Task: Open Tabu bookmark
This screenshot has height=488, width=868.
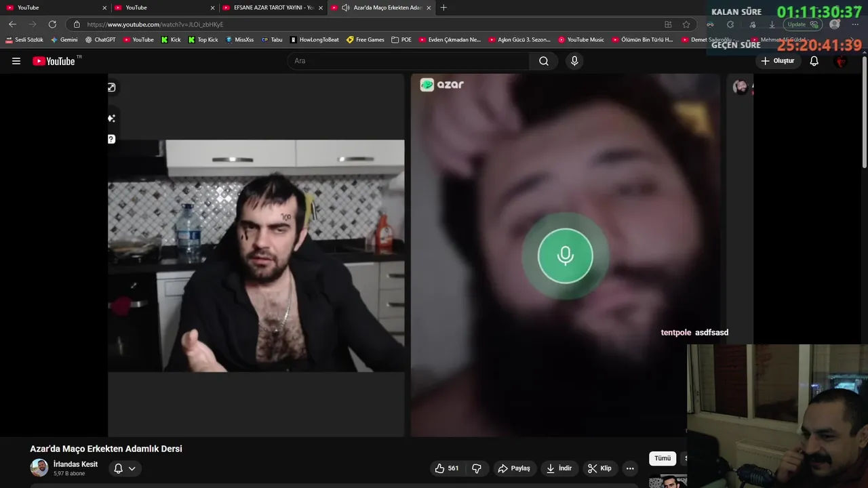Action: coord(272,40)
